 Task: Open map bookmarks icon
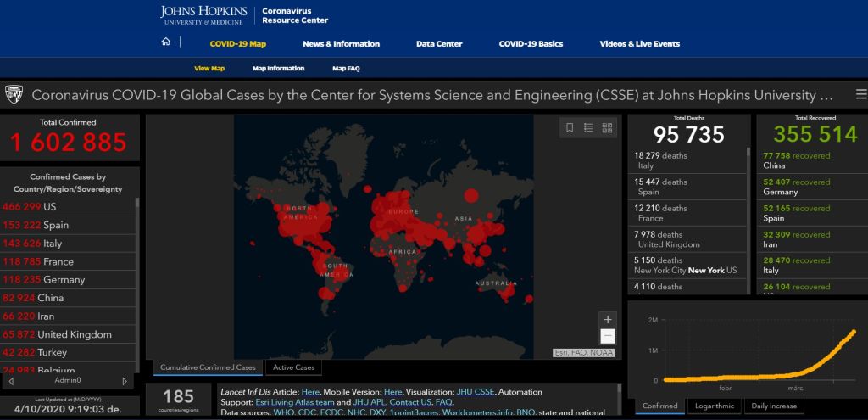[570, 128]
